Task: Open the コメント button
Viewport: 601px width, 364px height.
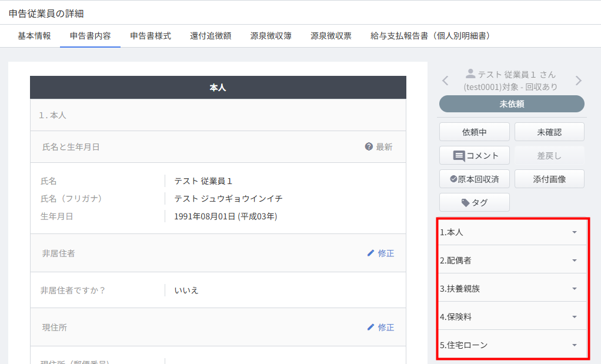Action: point(474,156)
